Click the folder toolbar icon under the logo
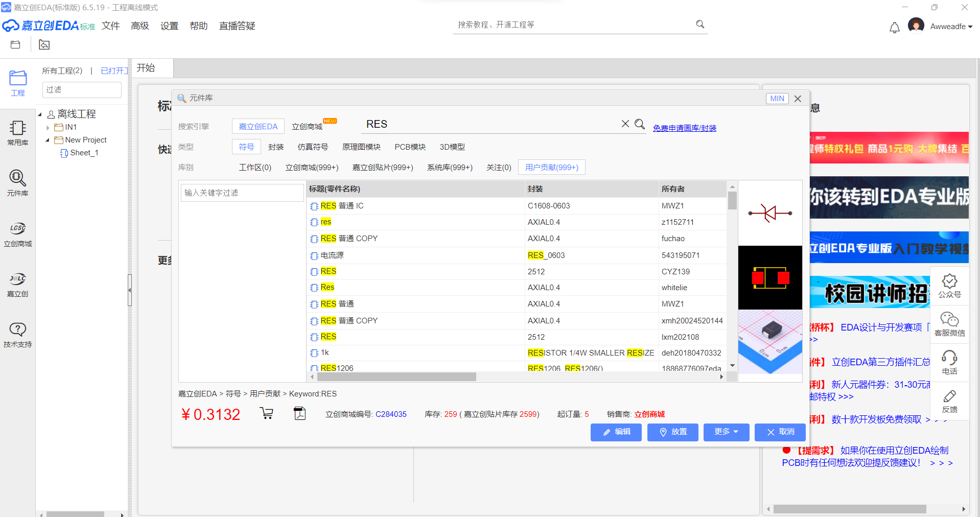This screenshot has width=980, height=517. point(15,45)
